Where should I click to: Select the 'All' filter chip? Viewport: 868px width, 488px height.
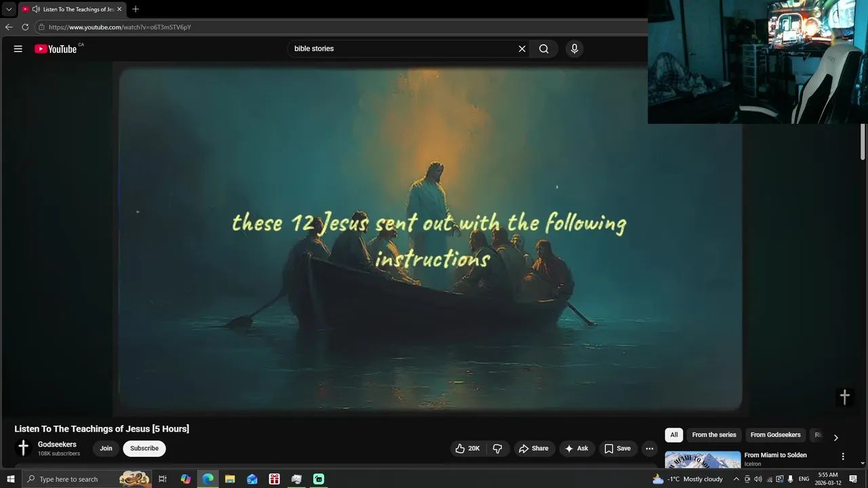pos(674,435)
